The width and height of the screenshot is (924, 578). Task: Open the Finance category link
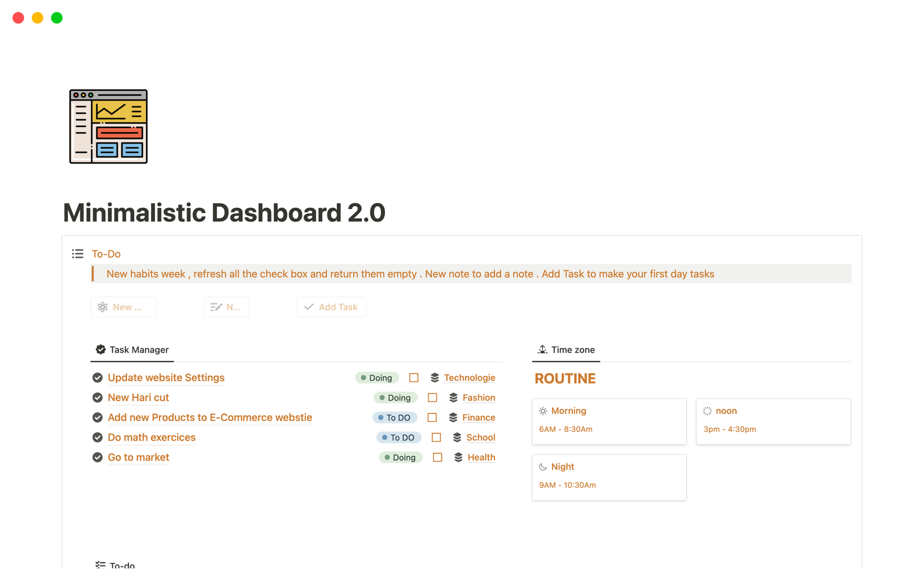[x=478, y=418]
